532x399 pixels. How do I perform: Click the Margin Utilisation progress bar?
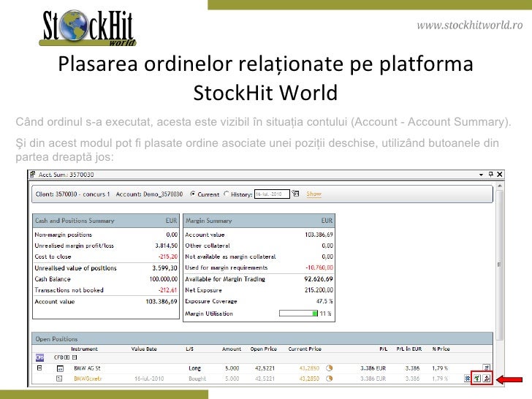[298, 313]
